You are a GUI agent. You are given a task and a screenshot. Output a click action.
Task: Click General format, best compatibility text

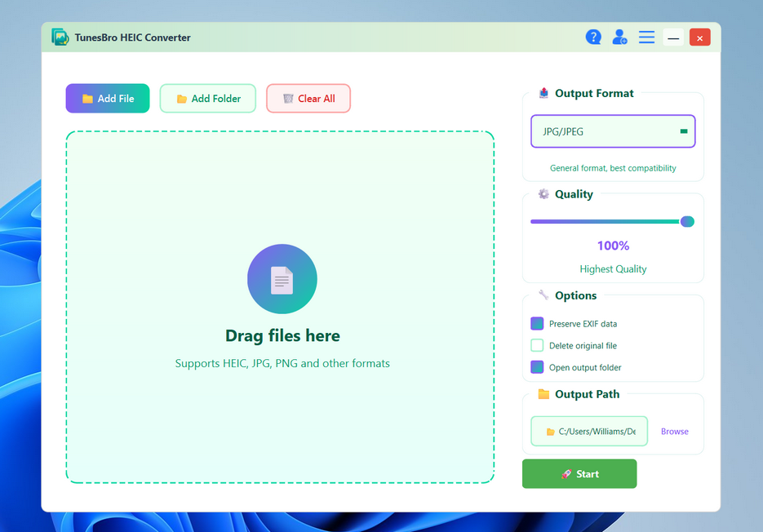click(613, 168)
